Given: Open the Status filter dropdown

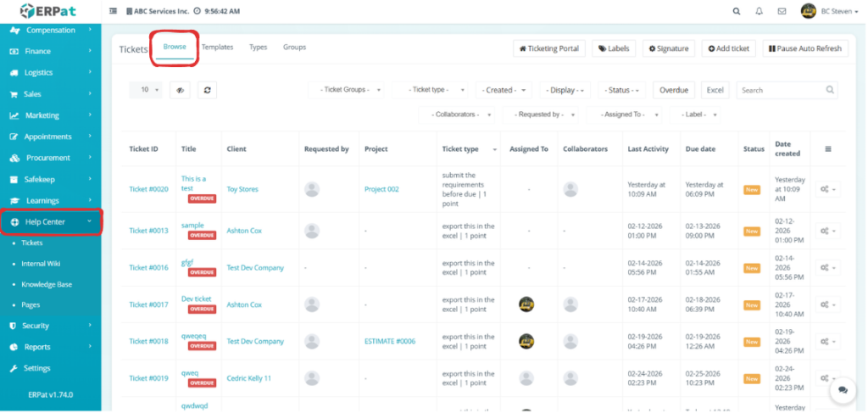Looking at the screenshot, I should pyautogui.click(x=621, y=90).
